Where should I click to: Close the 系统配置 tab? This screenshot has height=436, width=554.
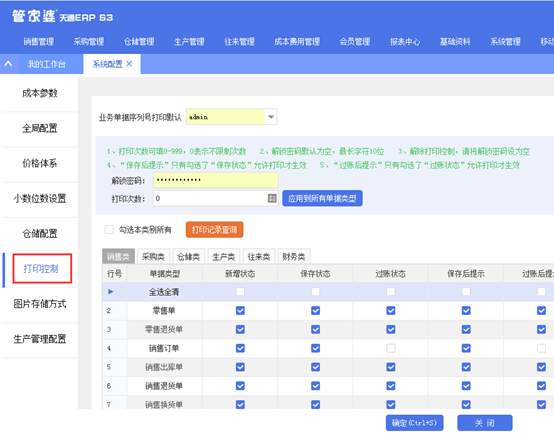129,64
